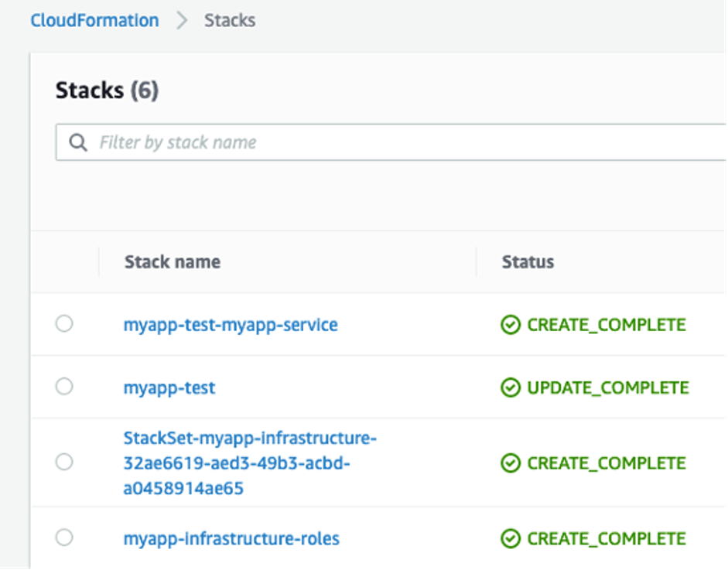Click the search magnifier icon in filter box
The width and height of the screenshot is (728, 570).
[x=77, y=142]
